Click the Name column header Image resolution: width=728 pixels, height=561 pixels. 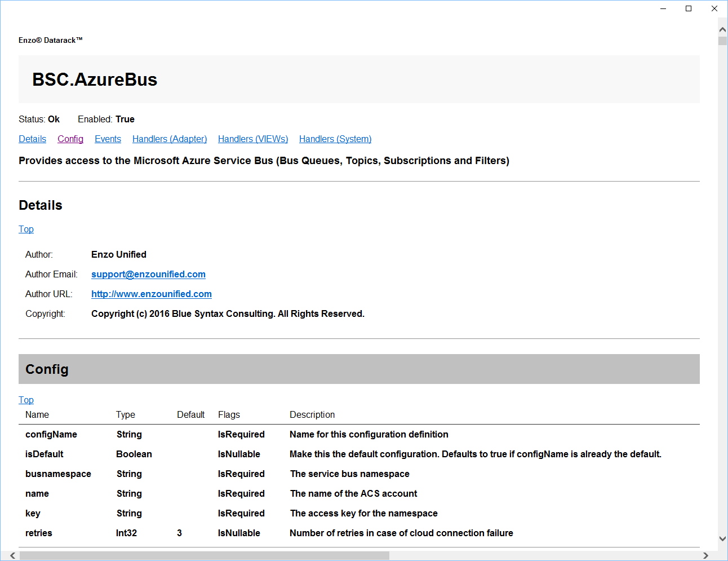[x=37, y=414]
